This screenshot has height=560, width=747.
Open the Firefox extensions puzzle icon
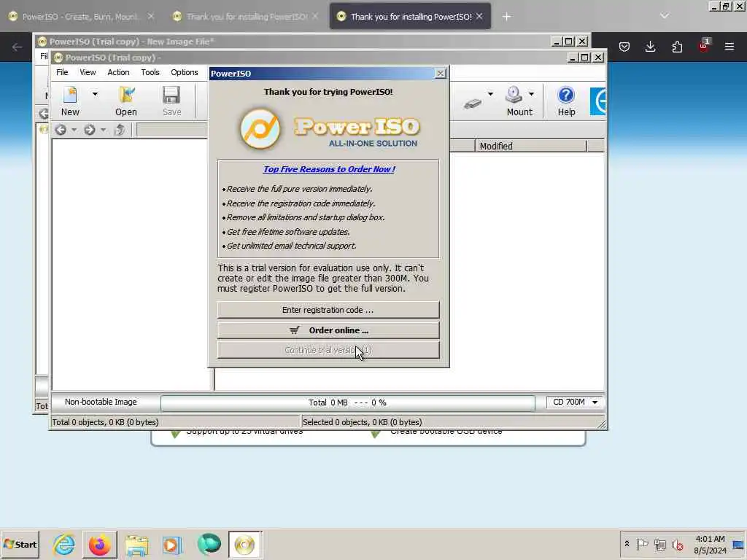[677, 47]
